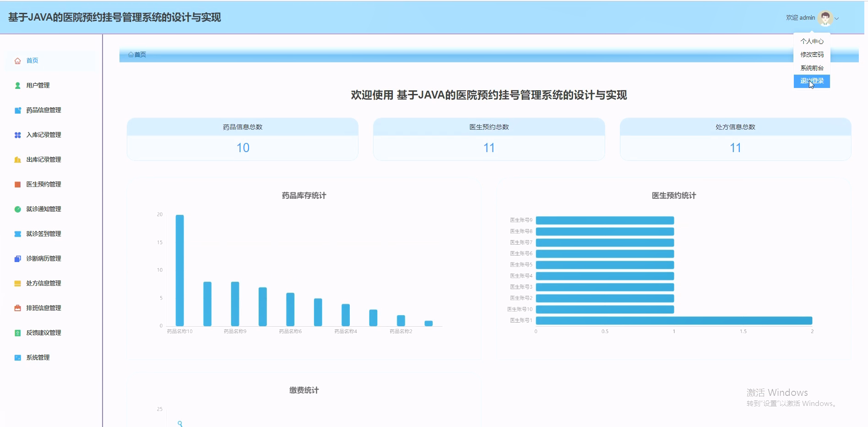The height and width of the screenshot is (427, 868).
Task: Open 反馈建议管理 in sidebar
Action: [x=50, y=333]
